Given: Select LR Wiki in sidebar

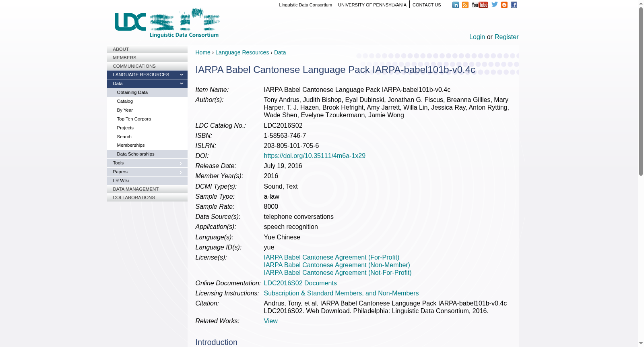Looking at the screenshot, I should 147,181.
